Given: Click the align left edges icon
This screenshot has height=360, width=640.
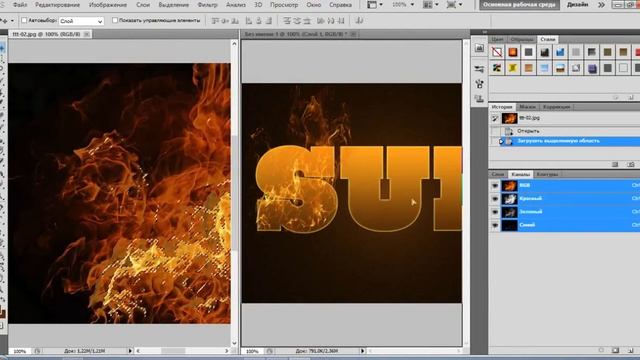Looking at the screenshot, I should pos(249,21).
